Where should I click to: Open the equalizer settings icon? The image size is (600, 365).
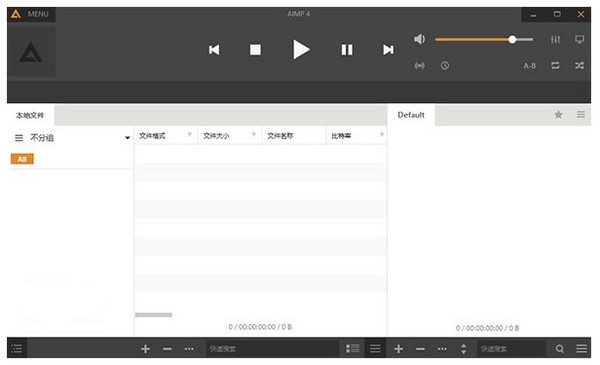pyautogui.click(x=555, y=39)
